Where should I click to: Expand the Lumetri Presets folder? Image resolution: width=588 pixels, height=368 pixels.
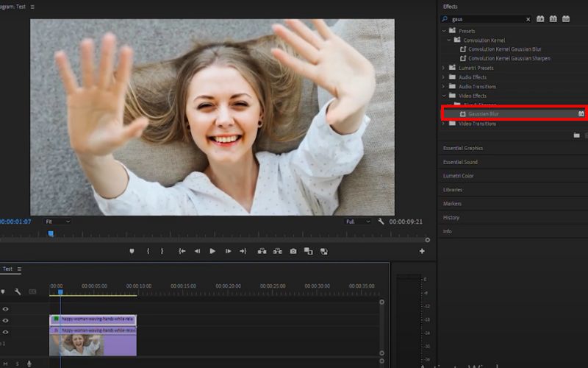coord(444,68)
